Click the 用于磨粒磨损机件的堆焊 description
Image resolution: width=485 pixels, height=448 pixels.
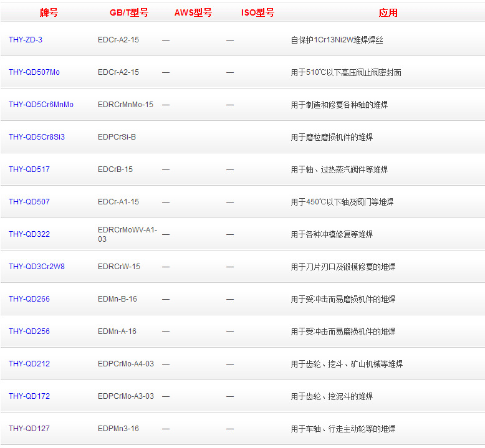click(x=332, y=137)
